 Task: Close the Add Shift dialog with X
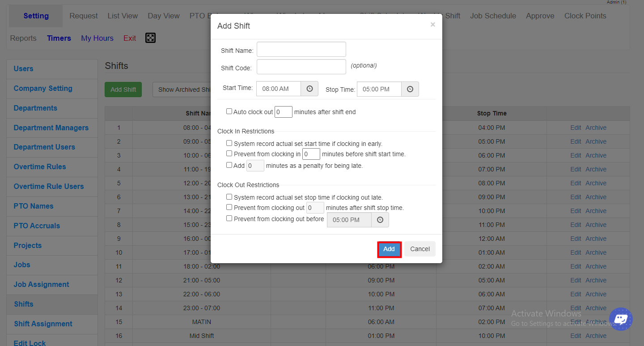click(432, 25)
